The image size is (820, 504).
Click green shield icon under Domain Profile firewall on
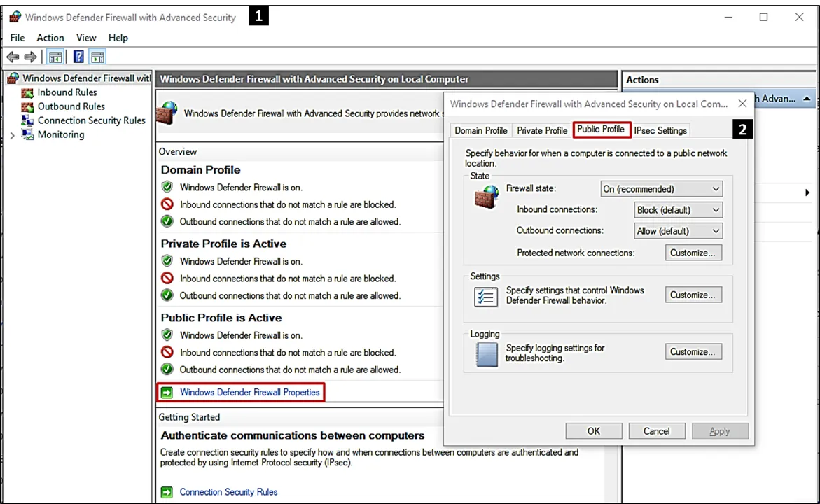(x=167, y=187)
